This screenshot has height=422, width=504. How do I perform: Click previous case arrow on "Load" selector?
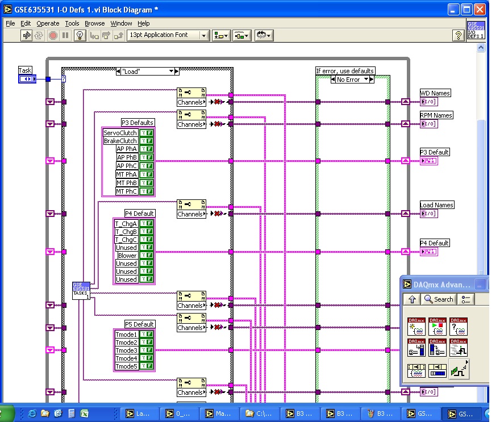[x=118, y=71]
